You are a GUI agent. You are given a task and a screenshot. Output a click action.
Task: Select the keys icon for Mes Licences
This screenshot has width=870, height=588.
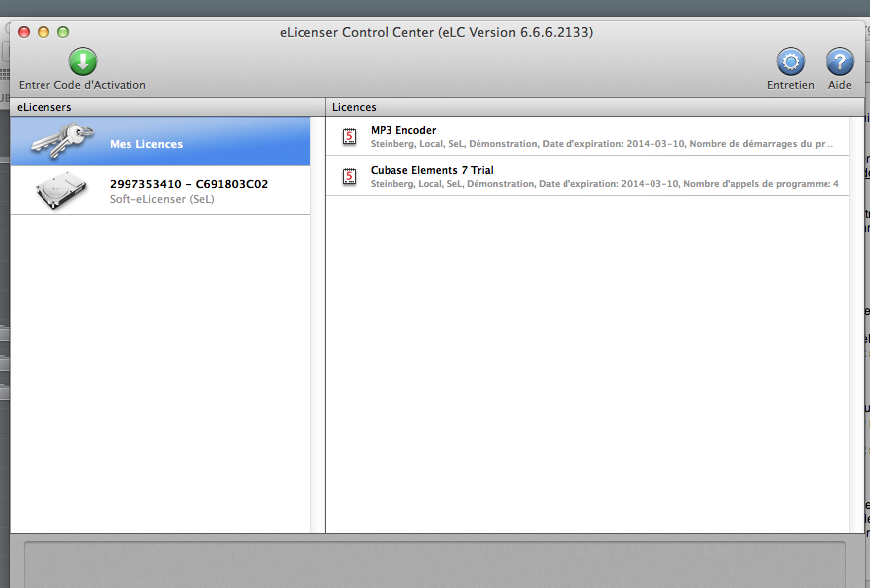point(61,140)
